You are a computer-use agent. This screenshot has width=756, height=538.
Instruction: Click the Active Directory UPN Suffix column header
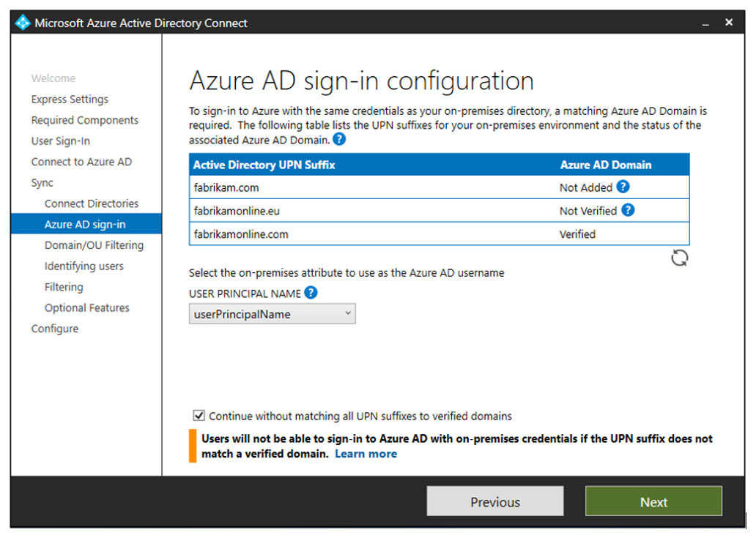click(x=264, y=165)
